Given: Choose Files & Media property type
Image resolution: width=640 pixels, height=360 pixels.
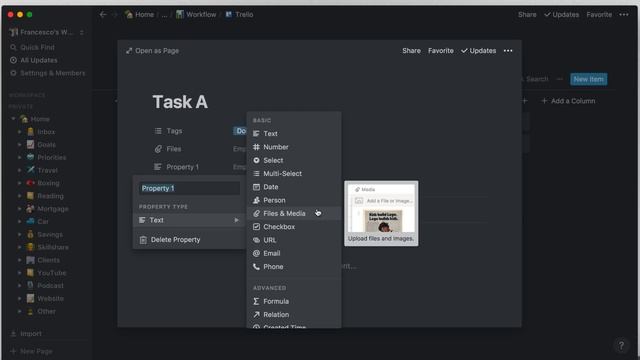Looking at the screenshot, I should pyautogui.click(x=294, y=213).
